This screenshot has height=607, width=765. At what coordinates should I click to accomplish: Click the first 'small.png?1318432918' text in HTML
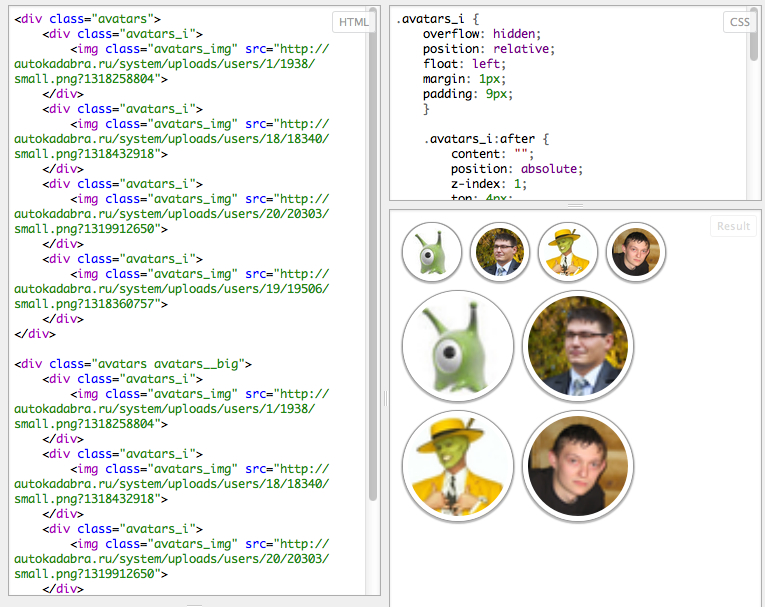pos(84,154)
